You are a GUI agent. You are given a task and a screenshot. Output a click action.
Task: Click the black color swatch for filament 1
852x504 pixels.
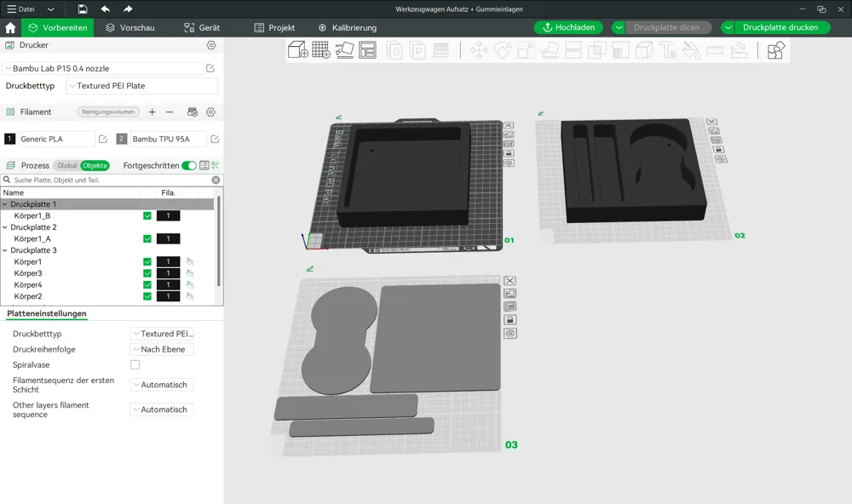coord(9,139)
